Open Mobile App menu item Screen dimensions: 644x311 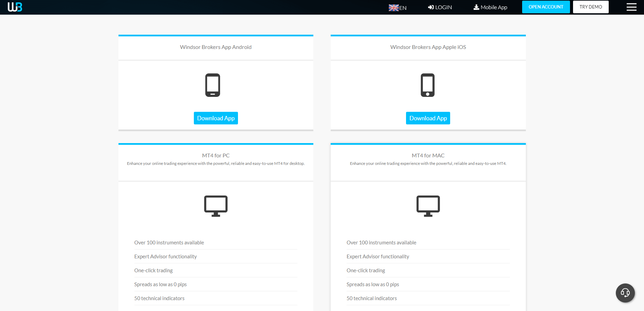click(x=491, y=7)
